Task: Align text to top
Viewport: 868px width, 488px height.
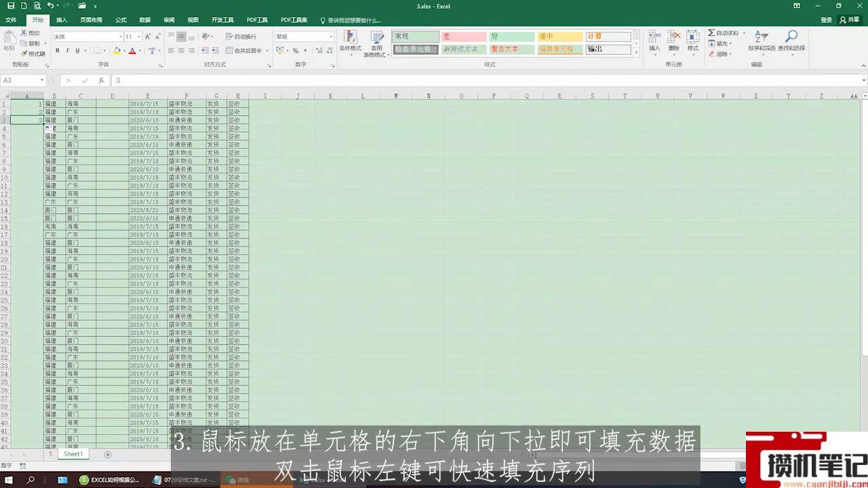Action: coord(172,37)
